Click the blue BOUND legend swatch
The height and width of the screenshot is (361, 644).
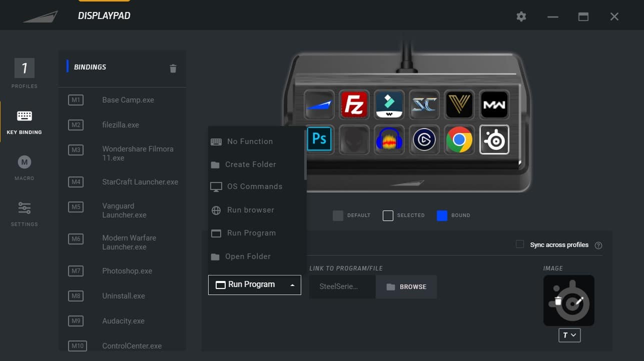pyautogui.click(x=442, y=215)
